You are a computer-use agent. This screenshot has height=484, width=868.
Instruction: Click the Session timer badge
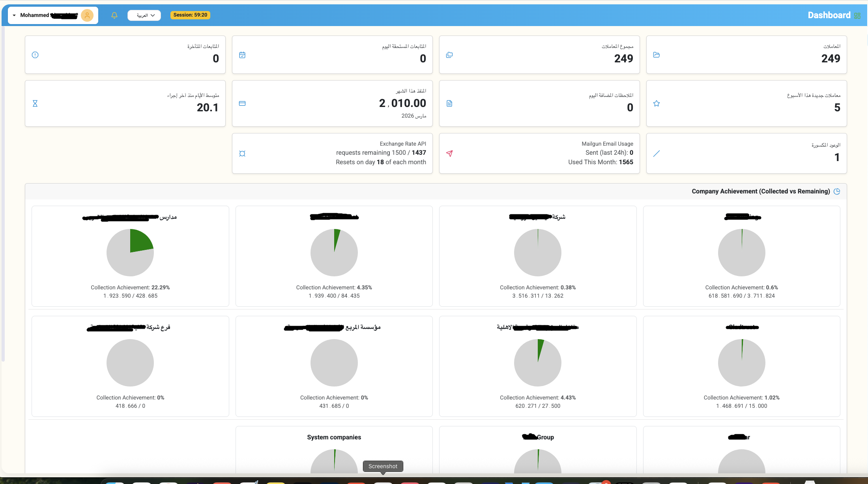click(190, 15)
